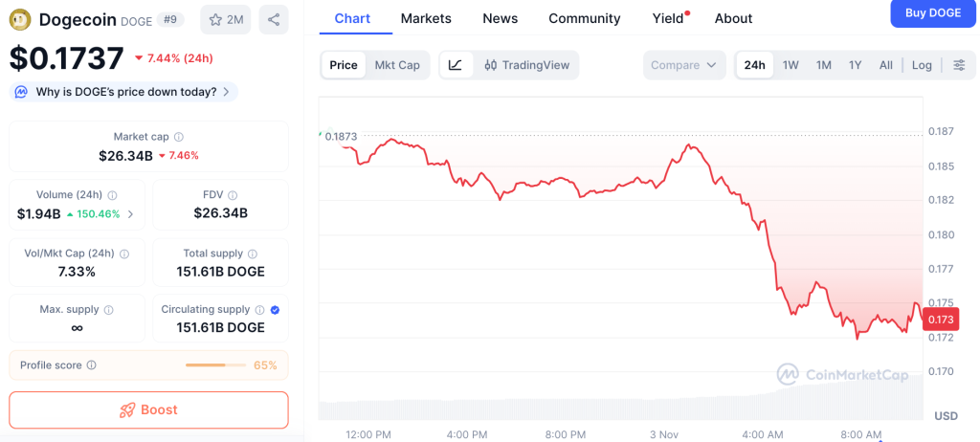Click the $0.1737 price text
The width and height of the screenshot is (980, 442).
pos(66,58)
